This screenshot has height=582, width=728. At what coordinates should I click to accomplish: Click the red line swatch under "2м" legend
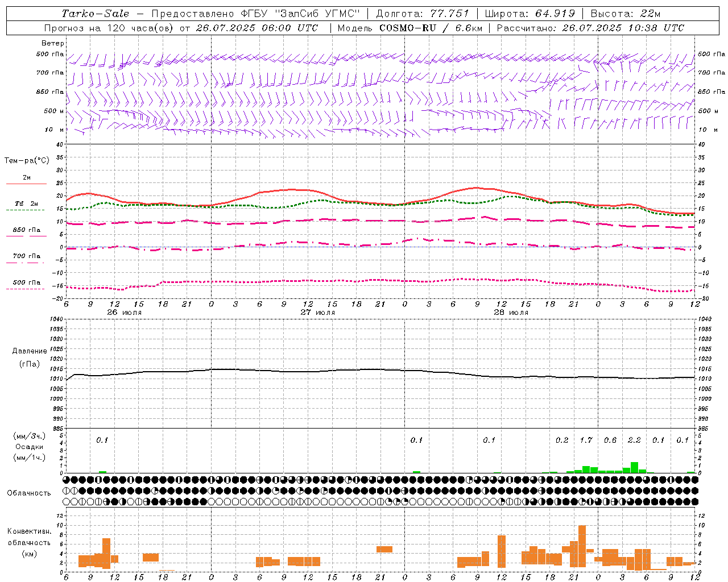point(26,184)
